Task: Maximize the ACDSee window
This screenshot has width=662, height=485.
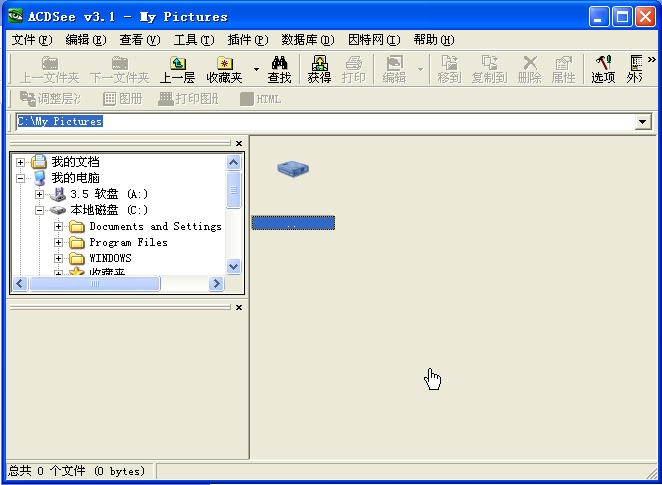Action: pos(622,17)
